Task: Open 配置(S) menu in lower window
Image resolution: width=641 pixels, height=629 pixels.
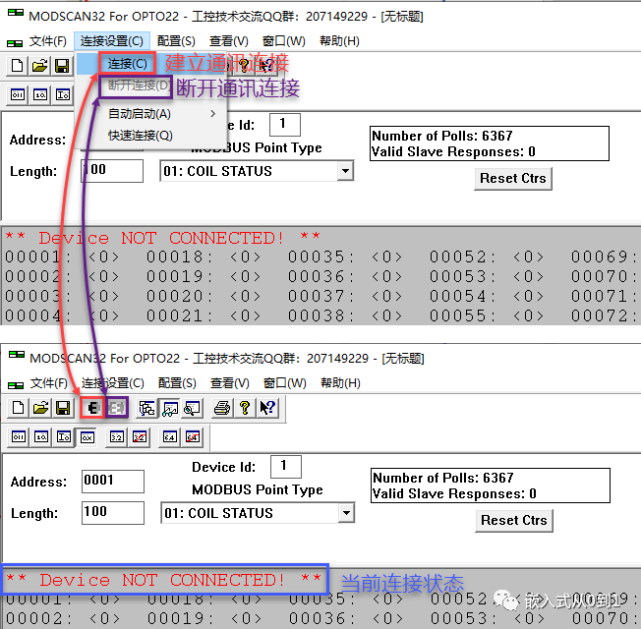Action: (x=177, y=383)
